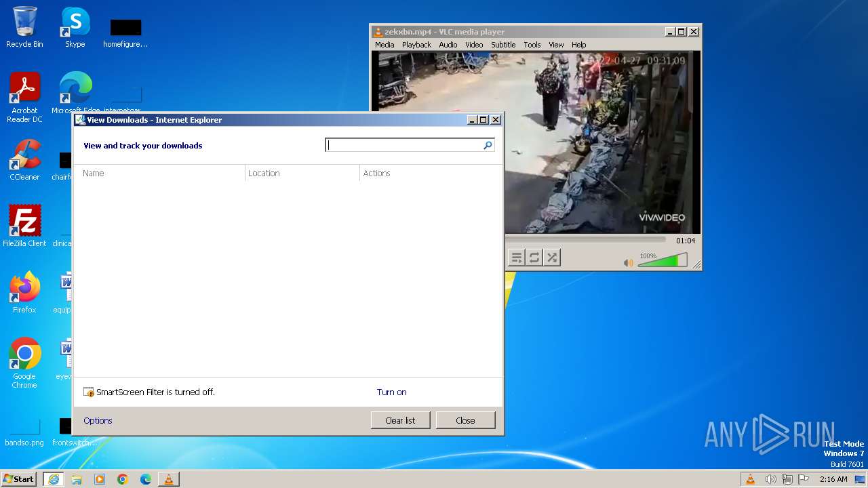Open the homefigure desktop file
868x488 pixels.
(125, 33)
